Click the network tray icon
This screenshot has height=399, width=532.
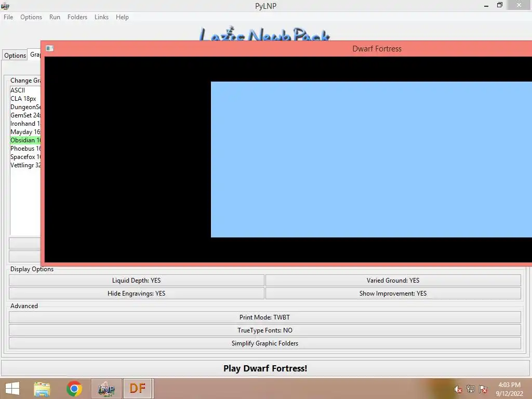[471, 389]
